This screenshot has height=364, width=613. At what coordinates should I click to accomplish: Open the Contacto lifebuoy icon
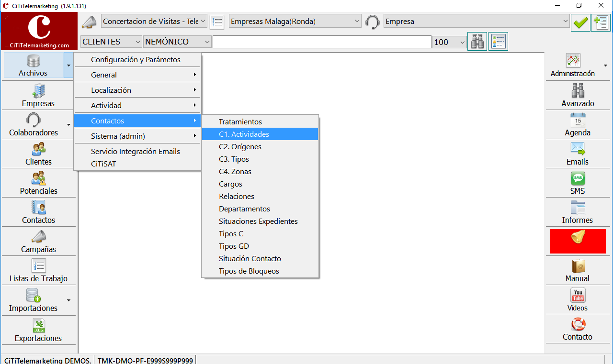click(x=578, y=329)
